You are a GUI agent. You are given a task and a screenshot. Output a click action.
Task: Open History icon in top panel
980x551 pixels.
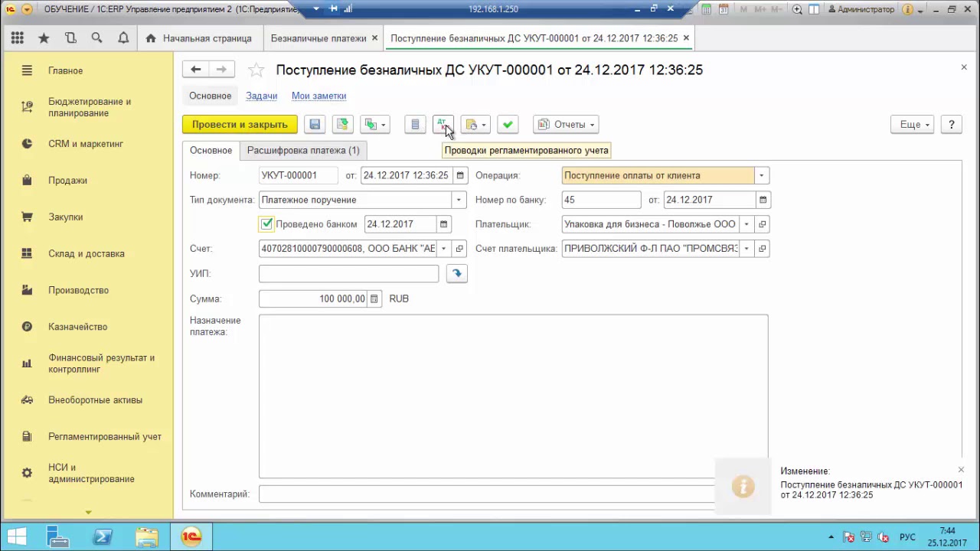click(x=70, y=38)
